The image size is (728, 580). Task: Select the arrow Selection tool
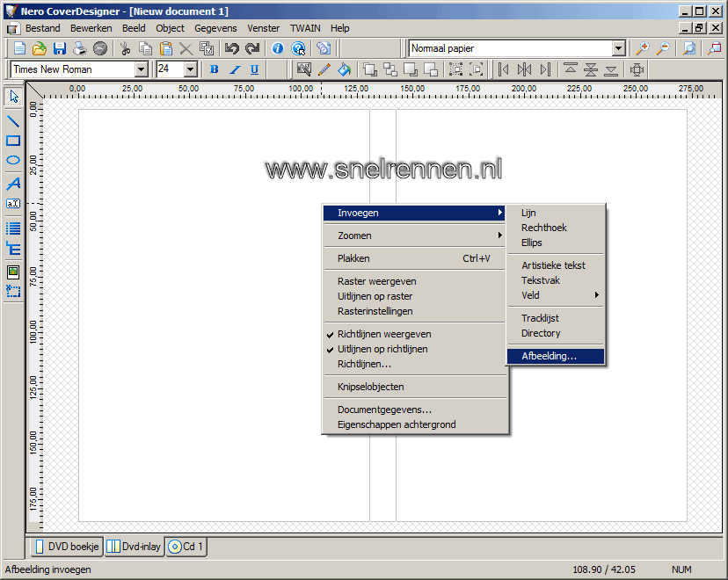(x=13, y=97)
